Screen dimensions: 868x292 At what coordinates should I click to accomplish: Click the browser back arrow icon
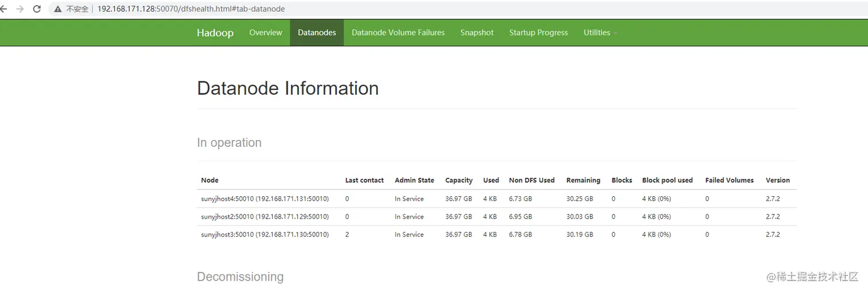3,9
